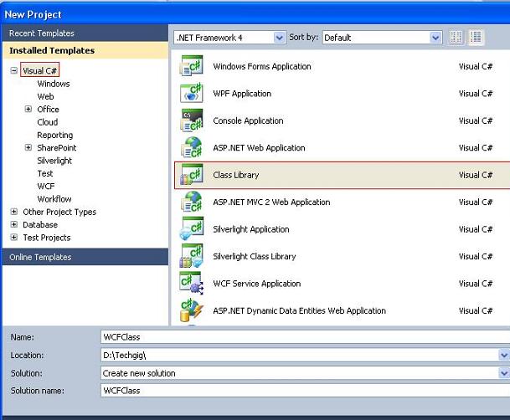Select the Visual C# tree item
The height and width of the screenshot is (420, 510).
click(39, 70)
